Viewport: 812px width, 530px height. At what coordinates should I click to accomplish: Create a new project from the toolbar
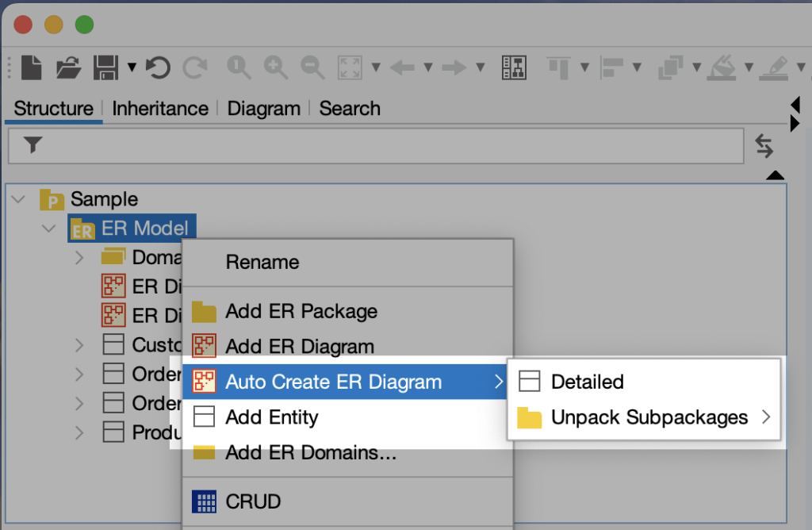pyautogui.click(x=30, y=68)
